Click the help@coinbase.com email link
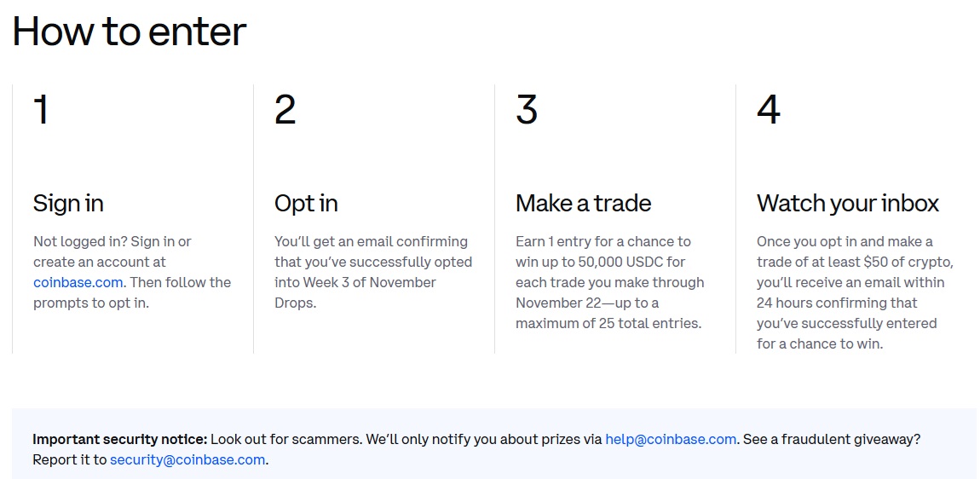 tap(671, 440)
